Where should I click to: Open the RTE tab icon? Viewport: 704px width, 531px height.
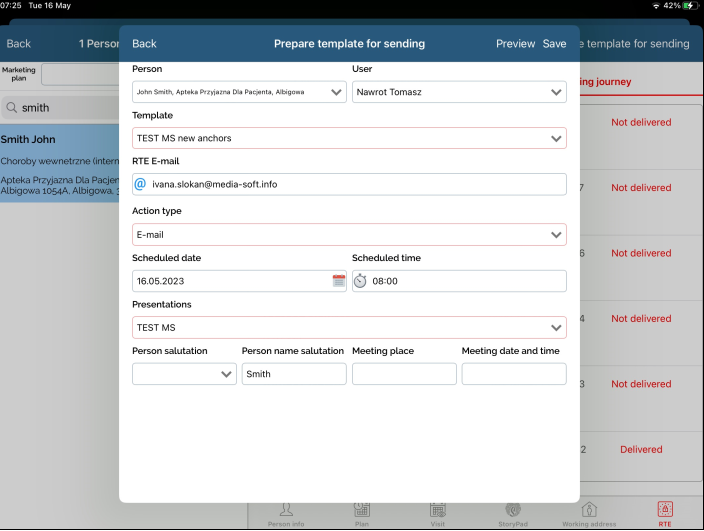tap(665, 510)
